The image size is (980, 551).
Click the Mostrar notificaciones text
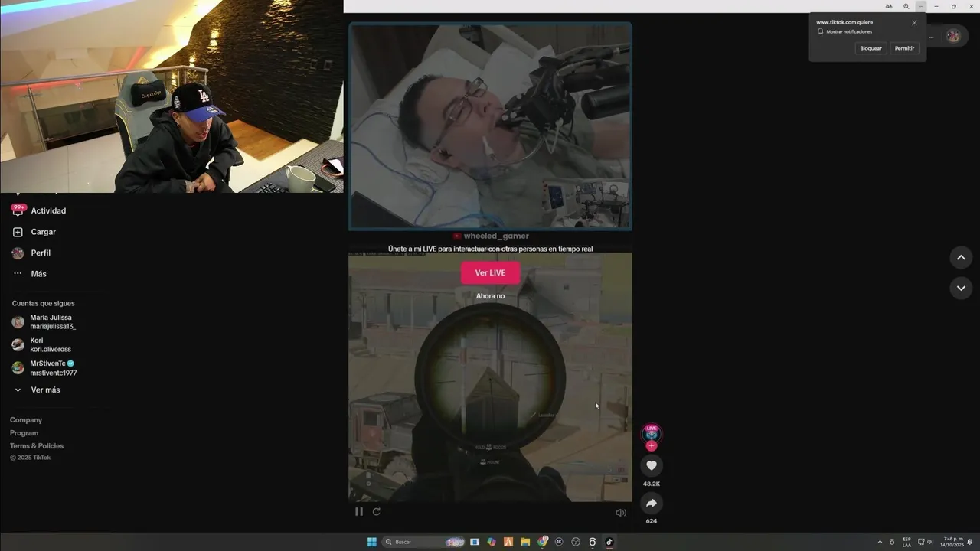(849, 32)
